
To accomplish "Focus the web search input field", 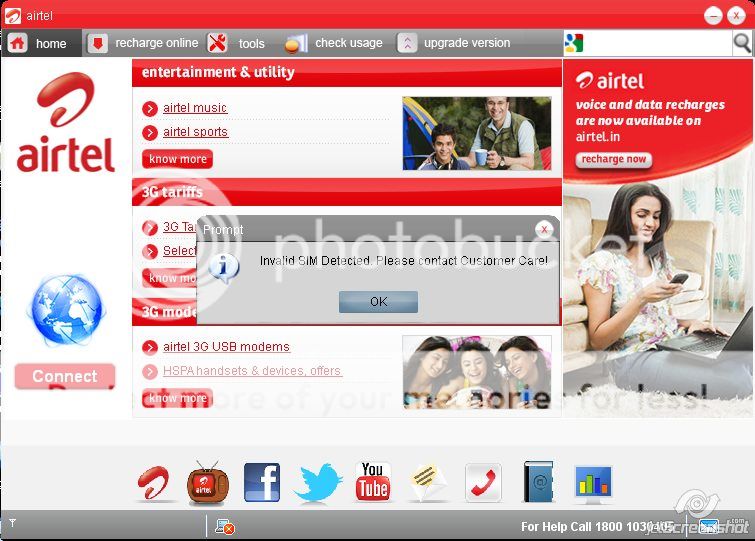I will (658, 43).
